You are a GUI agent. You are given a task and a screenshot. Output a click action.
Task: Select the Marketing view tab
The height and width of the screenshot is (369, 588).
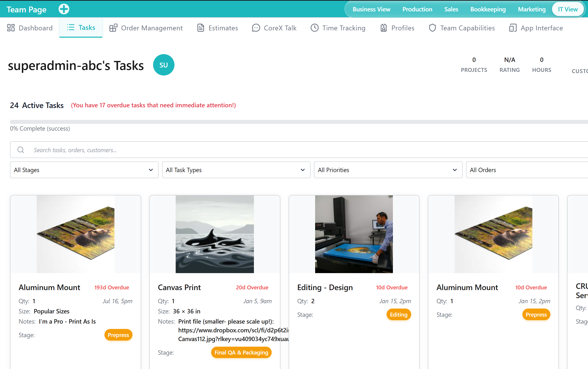[x=532, y=9]
